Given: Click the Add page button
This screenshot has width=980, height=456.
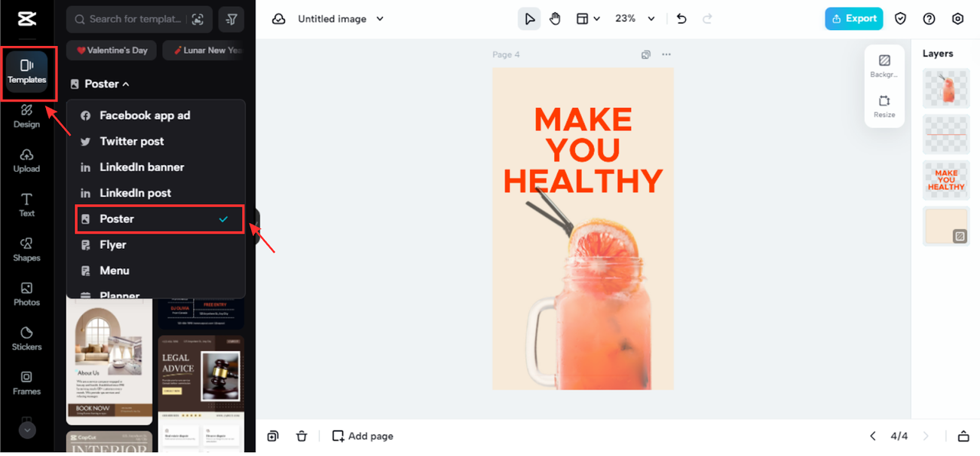Looking at the screenshot, I should point(363,436).
